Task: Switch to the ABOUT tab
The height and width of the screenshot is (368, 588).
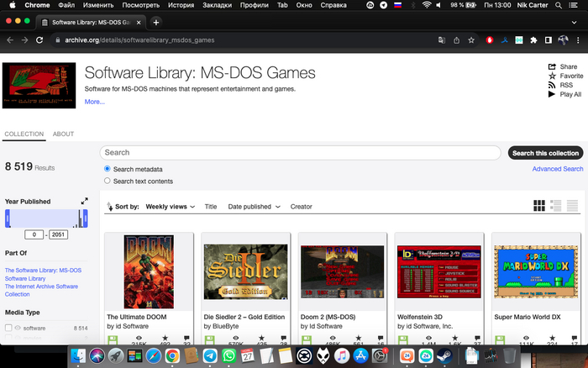Action: (63, 134)
